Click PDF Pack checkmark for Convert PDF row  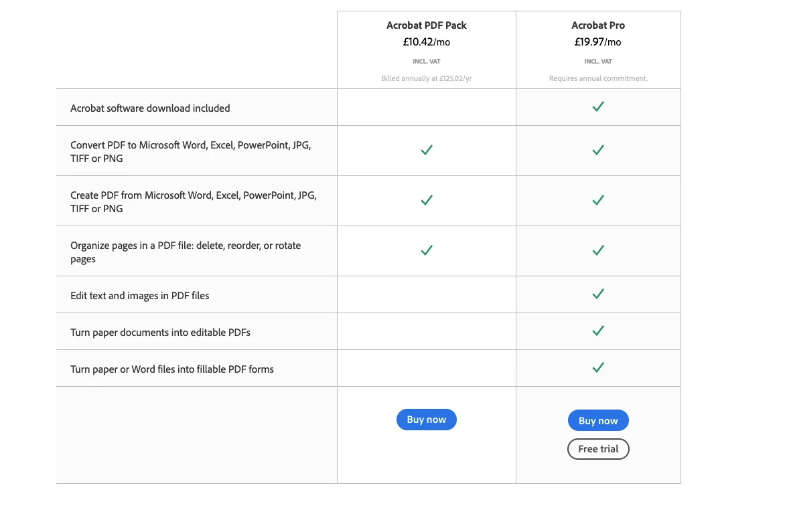click(427, 150)
